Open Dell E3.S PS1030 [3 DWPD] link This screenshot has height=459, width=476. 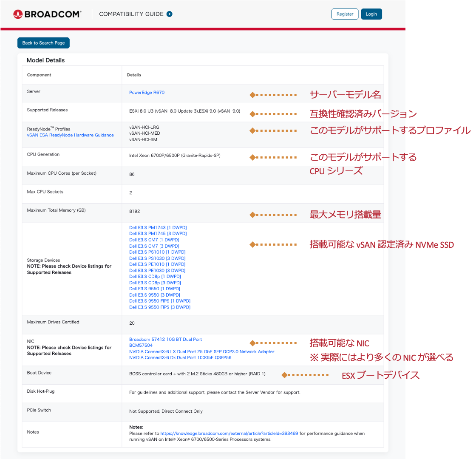tap(157, 258)
